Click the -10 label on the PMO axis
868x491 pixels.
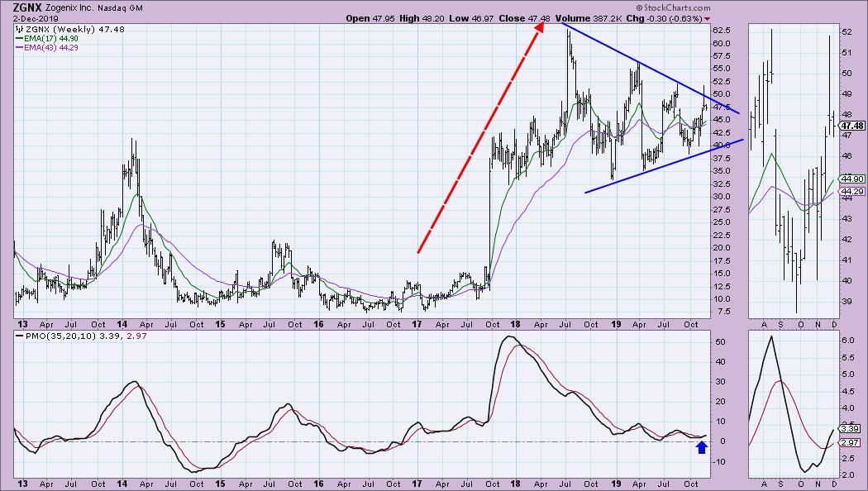(720, 462)
